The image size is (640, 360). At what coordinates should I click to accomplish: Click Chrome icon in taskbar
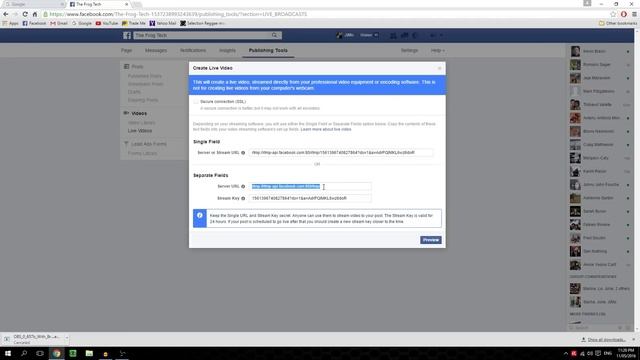(56, 353)
